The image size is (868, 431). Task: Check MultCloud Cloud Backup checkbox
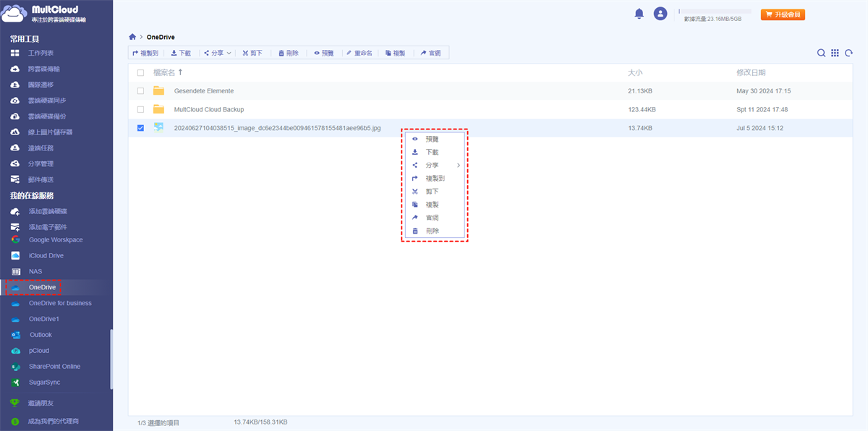coord(140,109)
